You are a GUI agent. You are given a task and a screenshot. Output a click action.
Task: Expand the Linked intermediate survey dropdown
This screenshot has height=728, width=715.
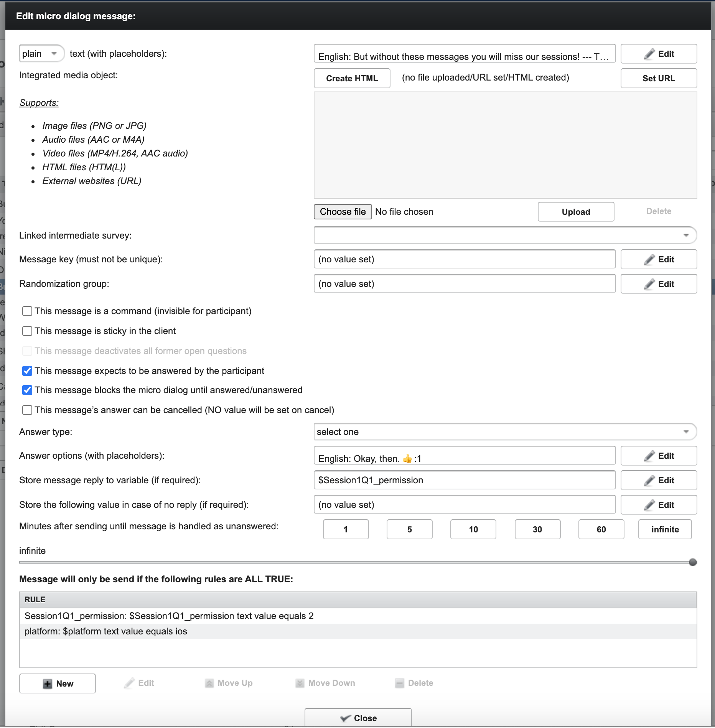coord(505,235)
